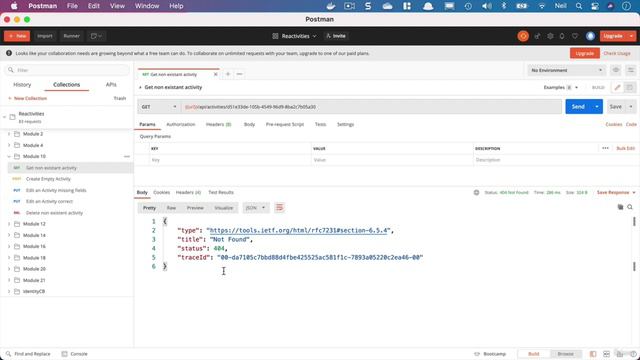The image size is (640, 360).
Task: Click the request URL input field
Action: pos(371,107)
